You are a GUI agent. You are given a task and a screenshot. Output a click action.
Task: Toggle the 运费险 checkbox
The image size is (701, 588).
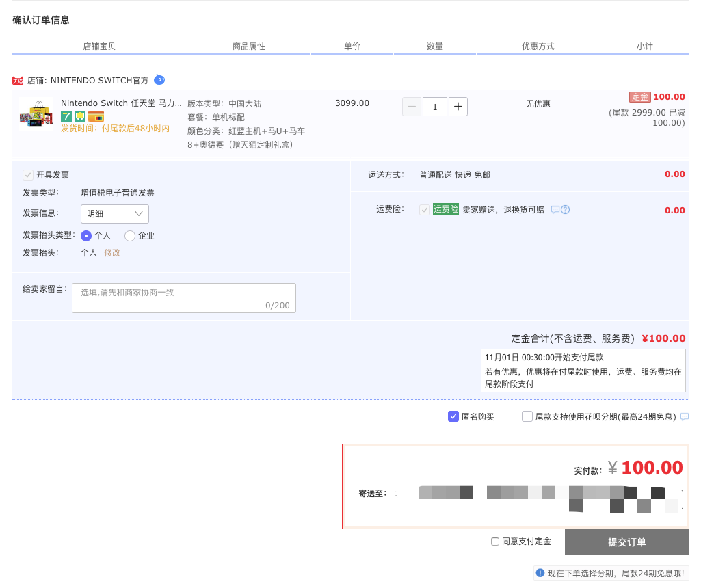pos(424,209)
